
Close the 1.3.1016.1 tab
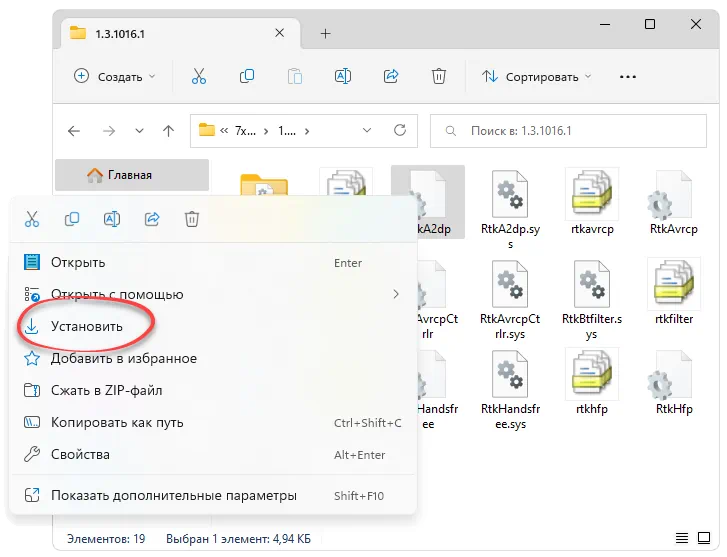[x=280, y=33]
